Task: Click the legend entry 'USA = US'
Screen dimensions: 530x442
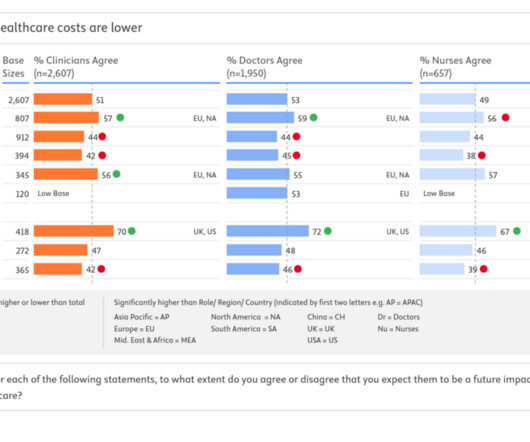Action: pyautogui.click(x=322, y=340)
